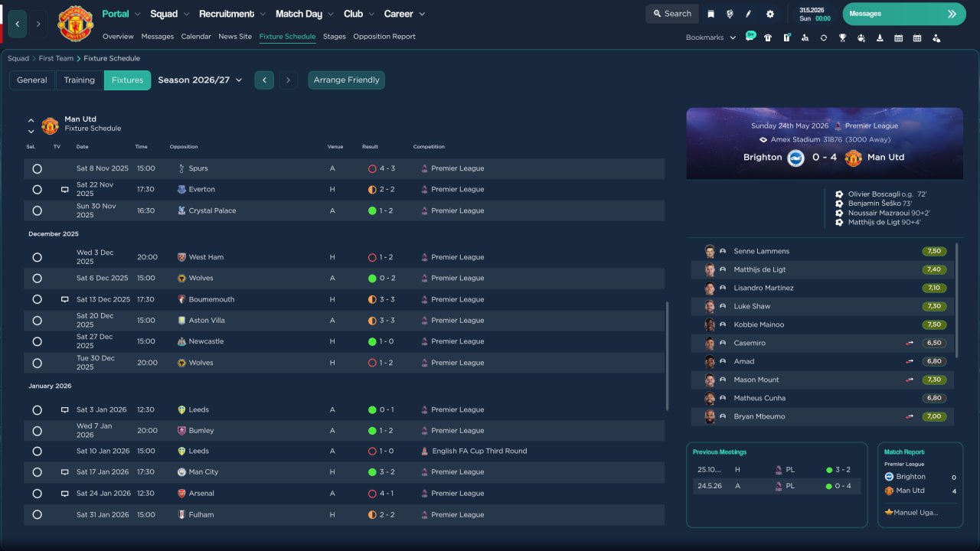
Task: Click the First Team breadcrumb link
Action: click(x=57, y=58)
